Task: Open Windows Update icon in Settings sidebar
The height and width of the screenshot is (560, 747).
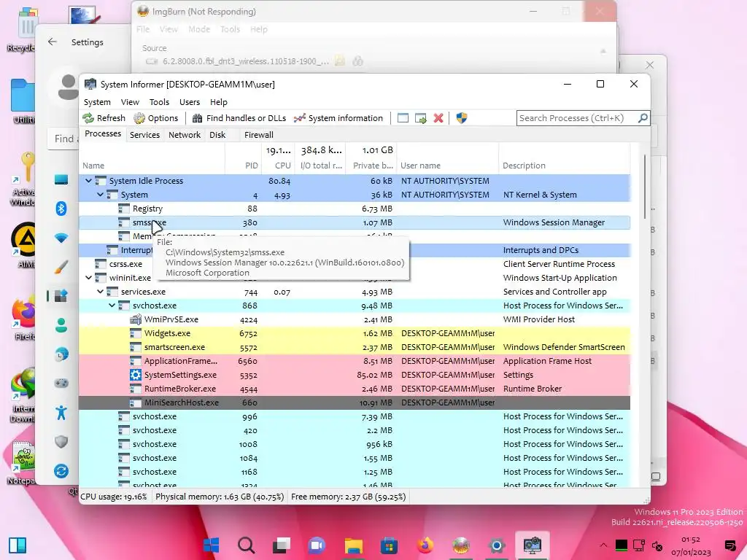Action: click(x=61, y=471)
